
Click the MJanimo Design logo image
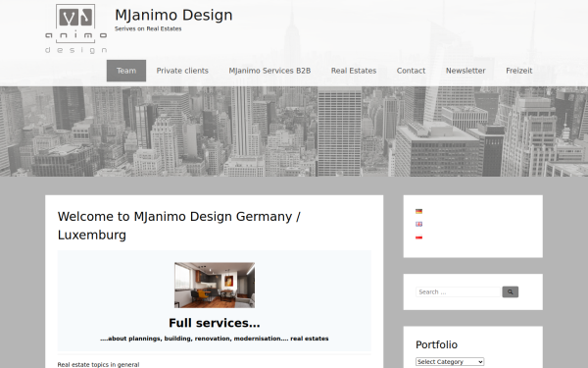pyautogui.click(x=76, y=28)
